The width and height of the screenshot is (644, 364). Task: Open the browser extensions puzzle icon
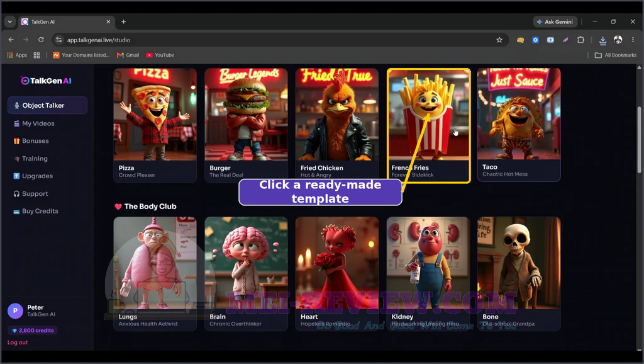click(580, 40)
